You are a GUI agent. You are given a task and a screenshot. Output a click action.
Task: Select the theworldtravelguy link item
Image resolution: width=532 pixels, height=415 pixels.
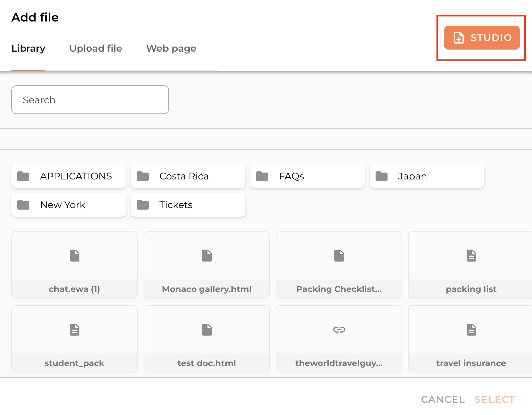339,339
